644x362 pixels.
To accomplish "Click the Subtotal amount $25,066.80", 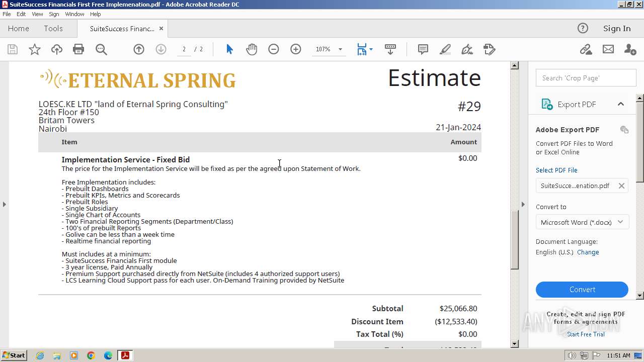I will [x=458, y=308].
